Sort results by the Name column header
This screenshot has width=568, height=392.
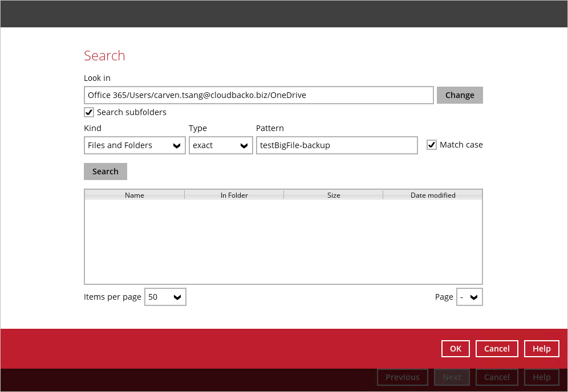[x=135, y=195]
